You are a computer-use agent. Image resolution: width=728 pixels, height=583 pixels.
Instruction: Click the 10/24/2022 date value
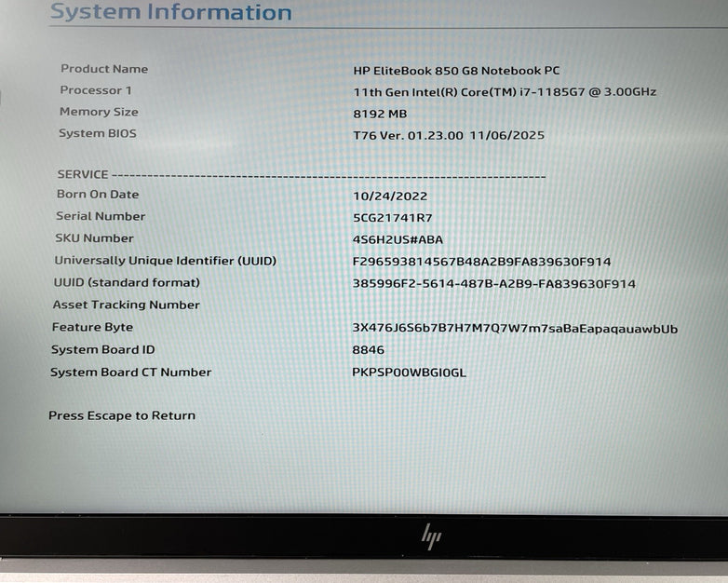(390, 196)
